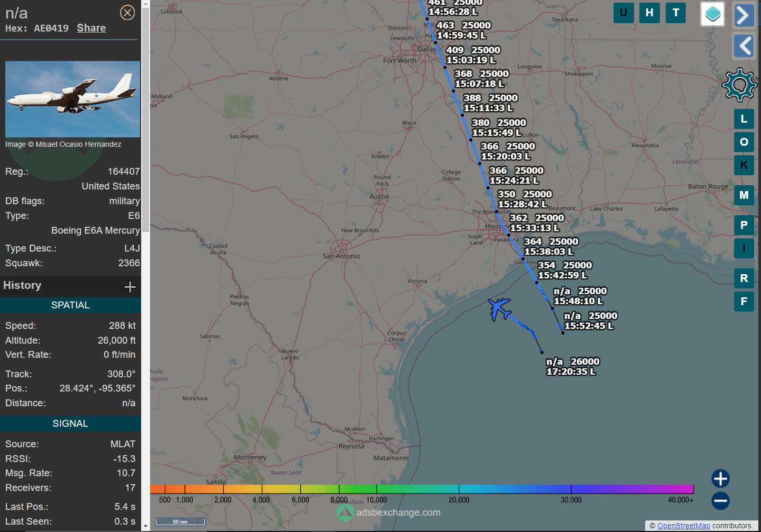Click the F map button
Screen dimensions: 761x532
click(x=744, y=302)
